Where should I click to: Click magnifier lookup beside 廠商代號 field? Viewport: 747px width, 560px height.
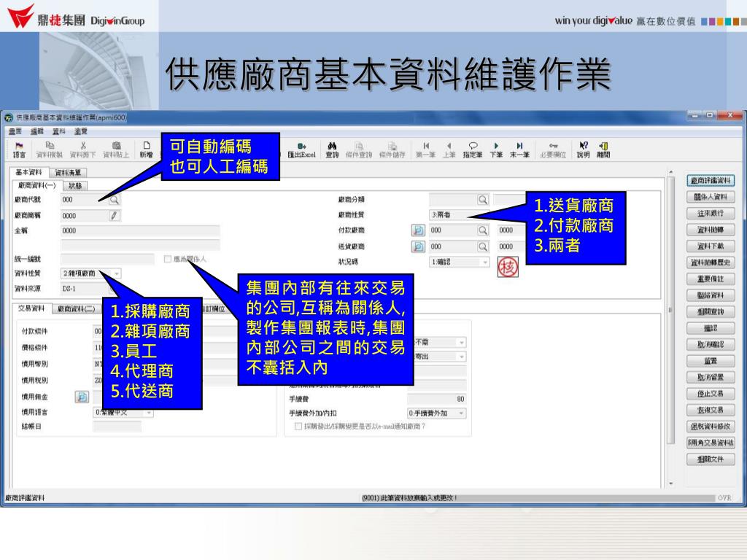[115, 200]
